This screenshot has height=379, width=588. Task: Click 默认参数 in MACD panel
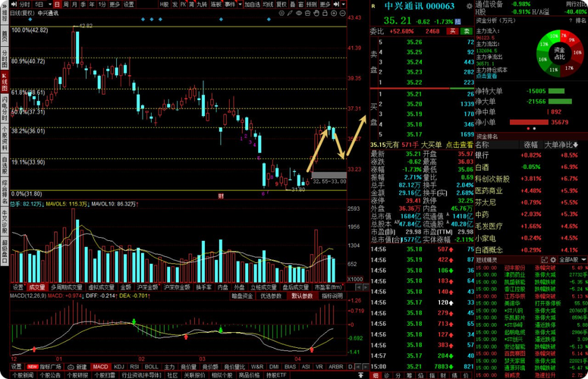[x=302, y=296]
